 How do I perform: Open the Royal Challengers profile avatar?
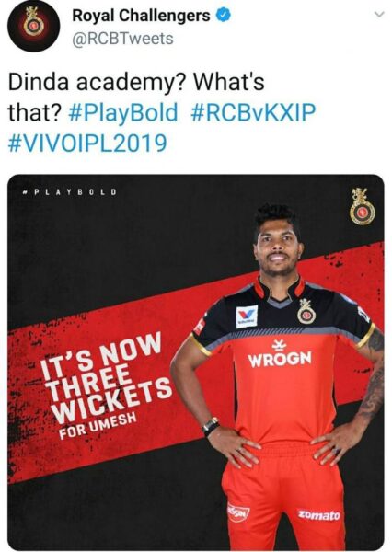pos(34,26)
